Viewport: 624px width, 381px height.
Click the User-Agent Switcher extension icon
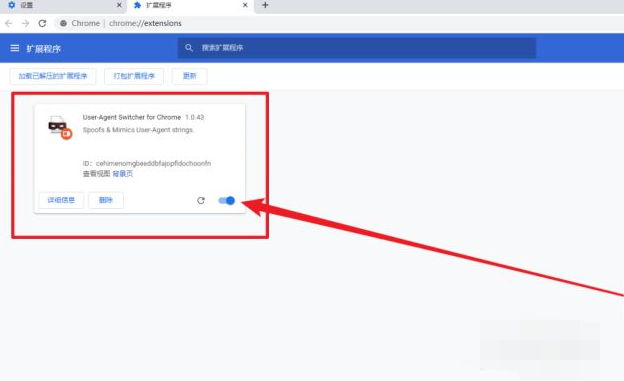click(x=60, y=127)
